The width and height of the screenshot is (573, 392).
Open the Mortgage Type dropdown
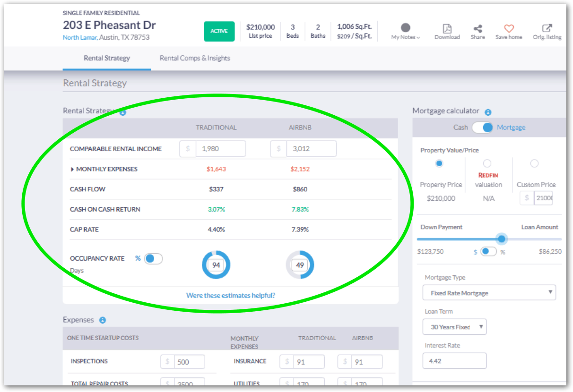coord(489,293)
